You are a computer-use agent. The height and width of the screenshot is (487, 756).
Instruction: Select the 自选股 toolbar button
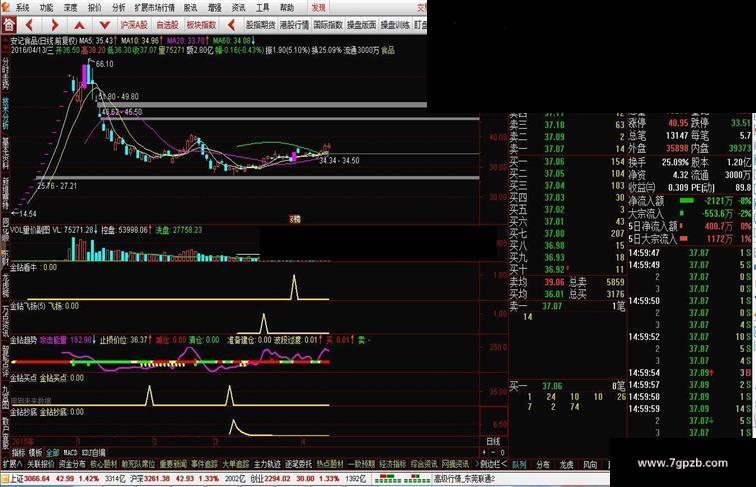pyautogui.click(x=167, y=25)
